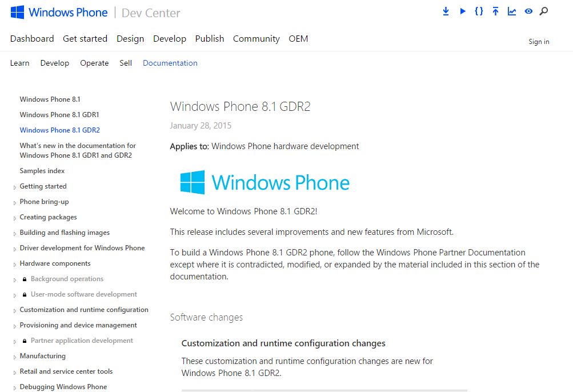Expand the Hardware components arrow
The height and width of the screenshot is (392, 573).
tap(15, 265)
